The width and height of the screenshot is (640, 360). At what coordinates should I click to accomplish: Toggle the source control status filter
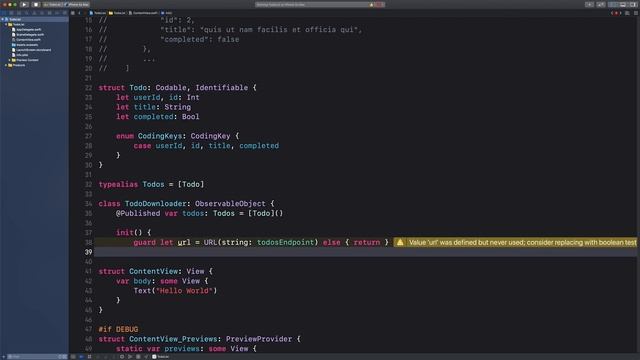click(65, 357)
